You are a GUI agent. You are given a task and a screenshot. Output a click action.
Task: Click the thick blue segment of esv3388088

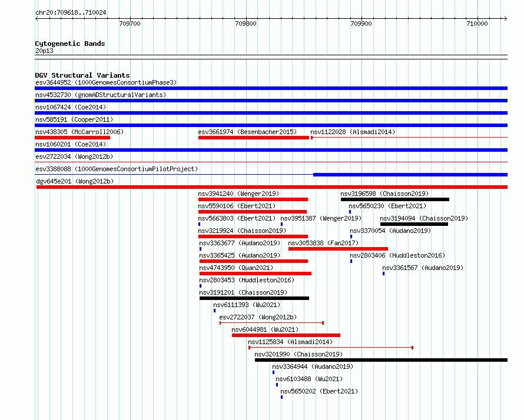(410, 175)
